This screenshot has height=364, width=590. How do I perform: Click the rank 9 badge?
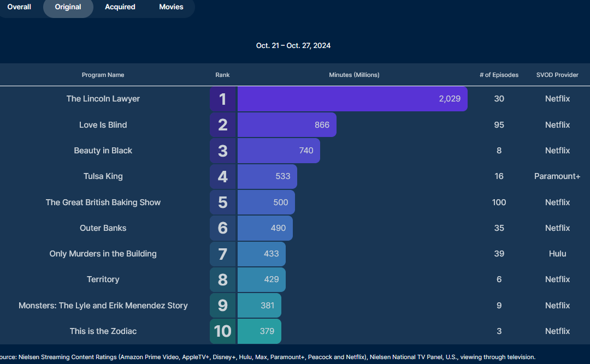[223, 306]
